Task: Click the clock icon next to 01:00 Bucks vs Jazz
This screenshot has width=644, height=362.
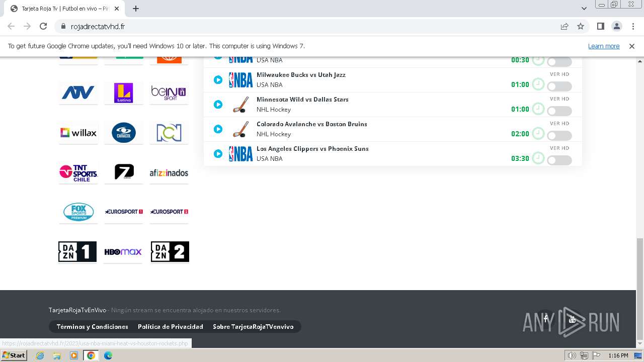Action: tap(538, 84)
